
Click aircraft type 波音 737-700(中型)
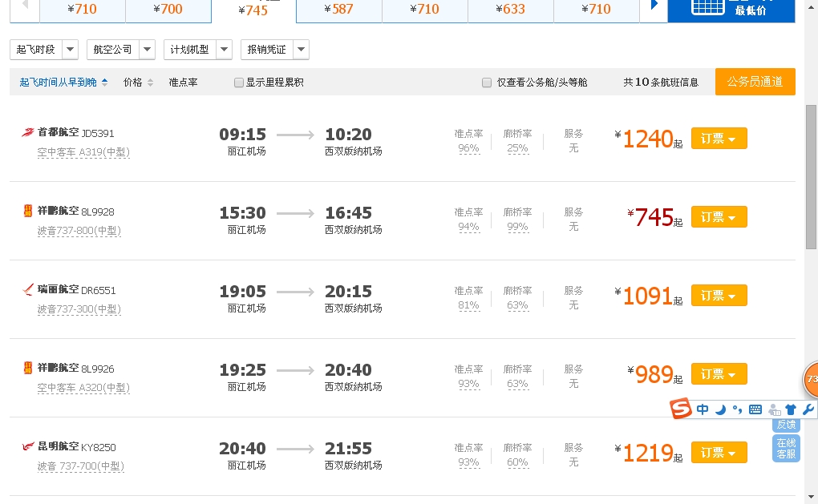pyautogui.click(x=81, y=466)
